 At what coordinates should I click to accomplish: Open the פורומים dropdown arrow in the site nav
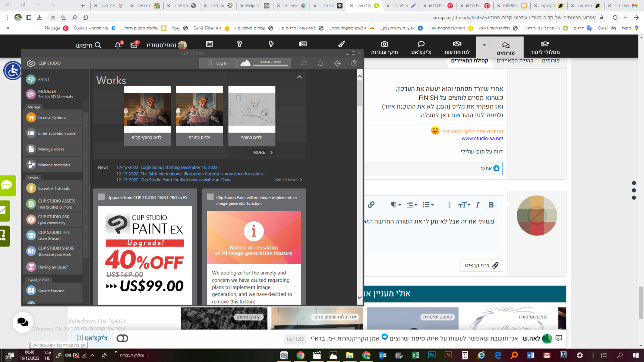point(484,45)
